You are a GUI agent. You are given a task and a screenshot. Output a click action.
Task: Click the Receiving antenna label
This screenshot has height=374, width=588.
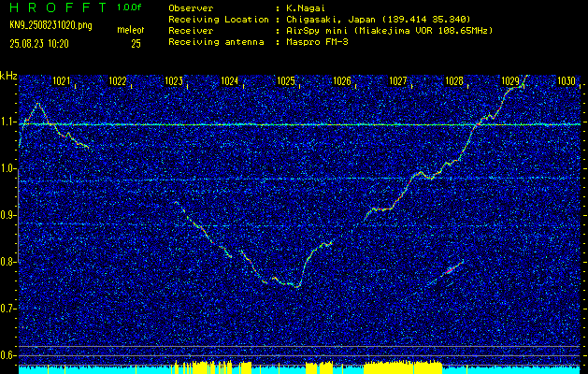[x=216, y=42]
